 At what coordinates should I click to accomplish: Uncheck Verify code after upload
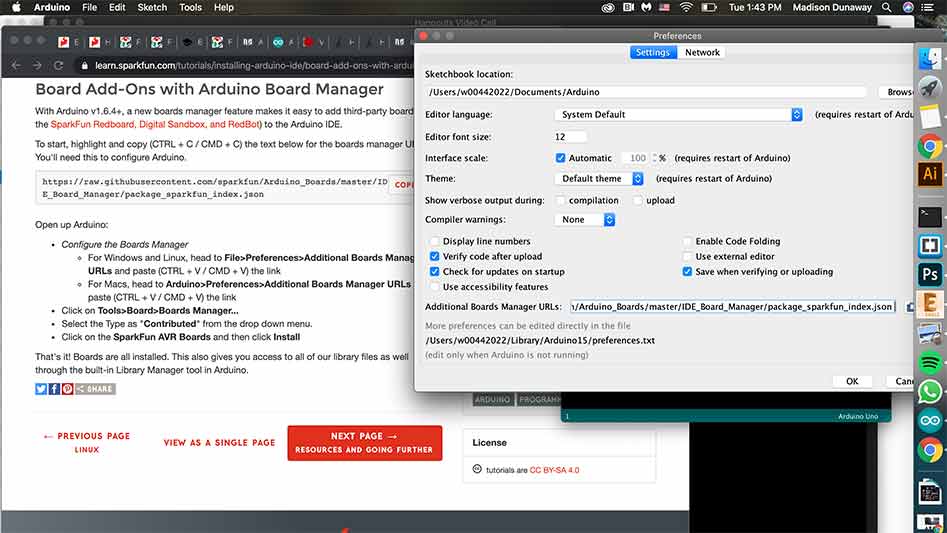434,257
